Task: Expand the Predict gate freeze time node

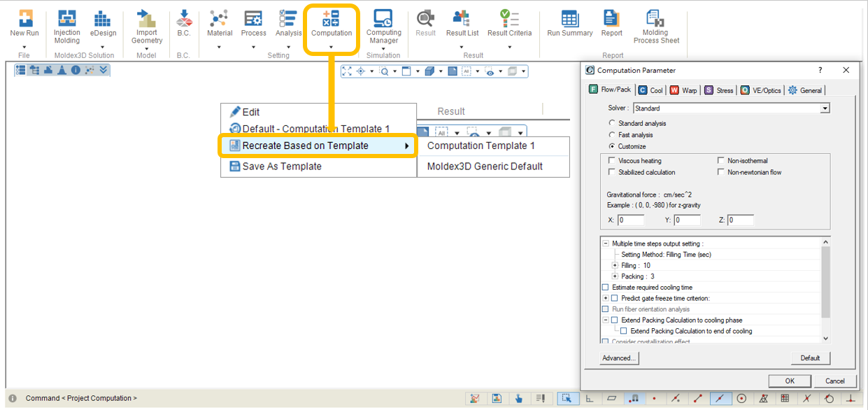Action: pyautogui.click(x=606, y=298)
